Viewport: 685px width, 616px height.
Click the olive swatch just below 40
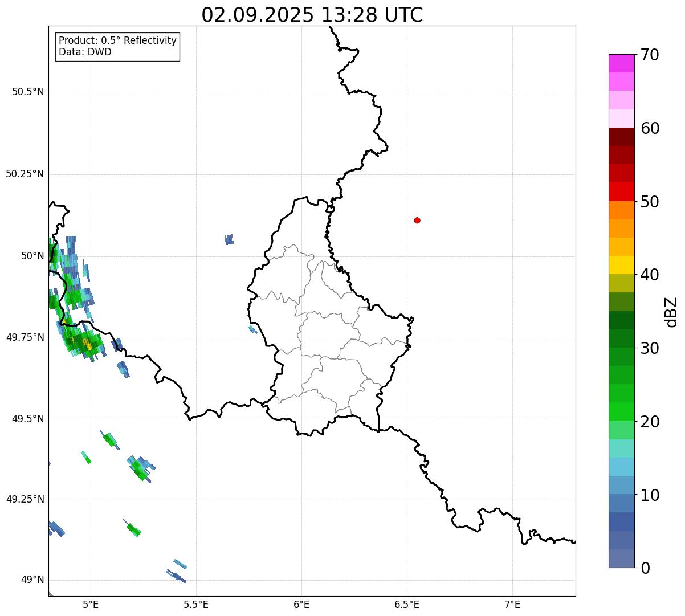point(621,283)
